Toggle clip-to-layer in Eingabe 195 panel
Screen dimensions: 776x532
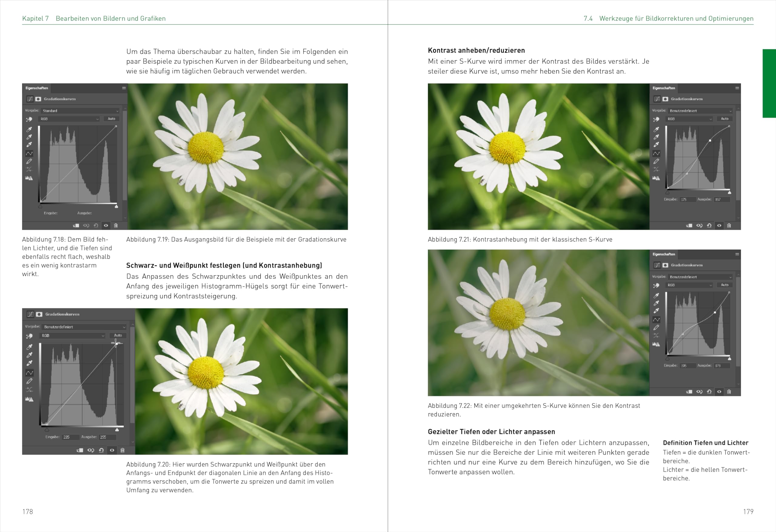tap(689, 391)
